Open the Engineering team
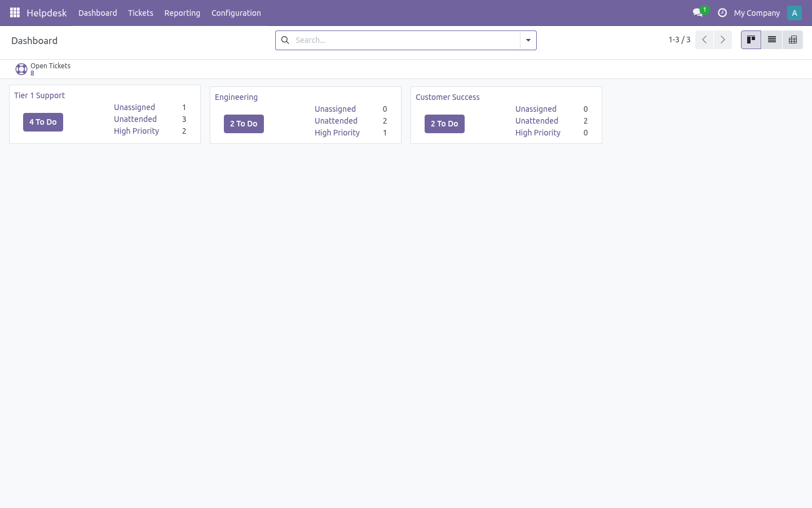This screenshot has width=812, height=508. [x=236, y=97]
